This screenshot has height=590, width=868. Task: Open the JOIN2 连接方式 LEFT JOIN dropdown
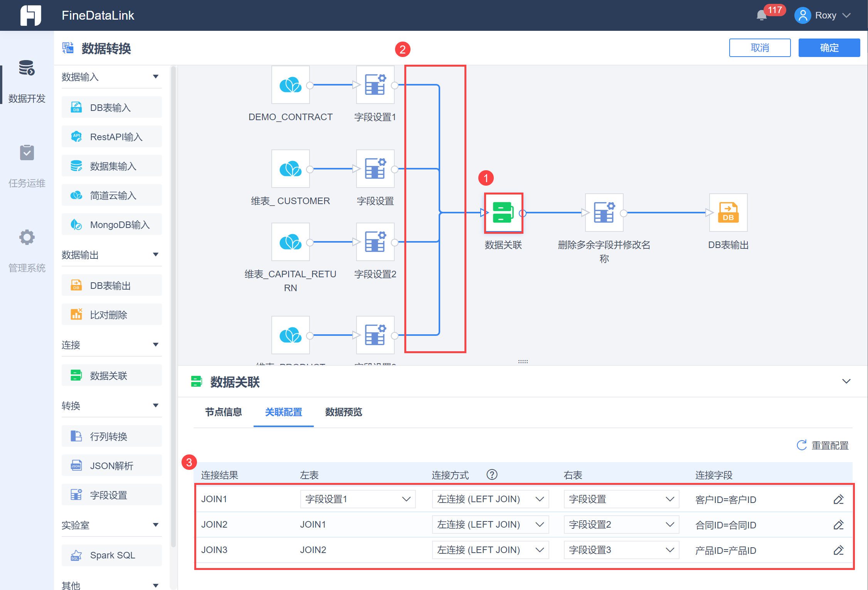490,525
